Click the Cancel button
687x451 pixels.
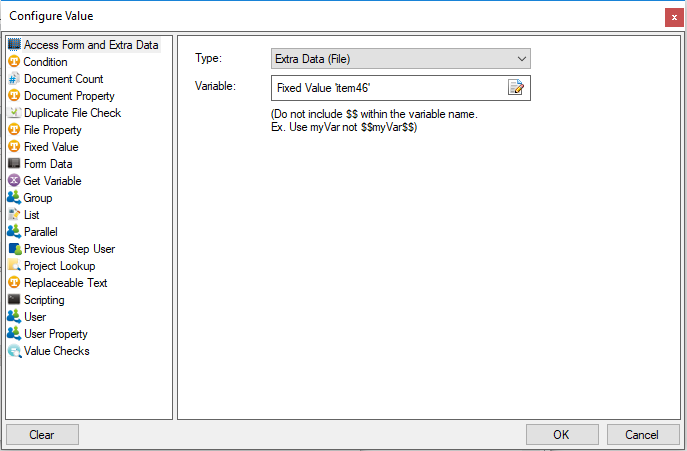coord(642,435)
